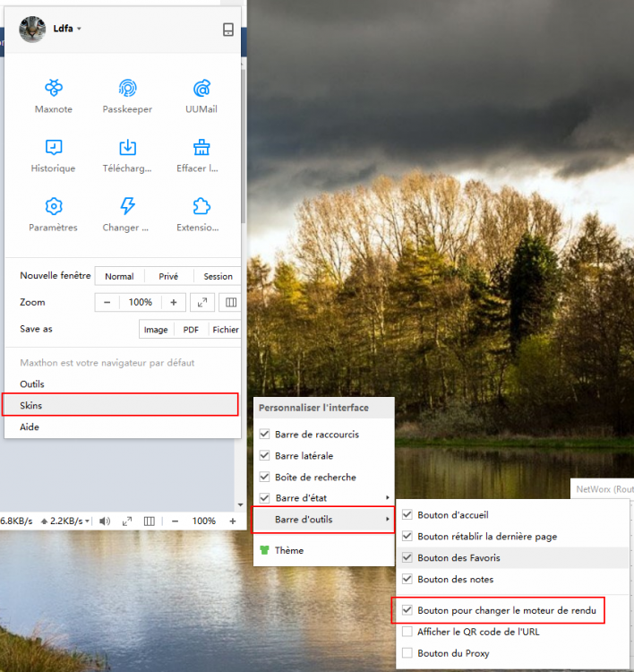Expand the Barre d'état submenu arrow
Viewport: 634px width, 672px height.
click(387, 498)
